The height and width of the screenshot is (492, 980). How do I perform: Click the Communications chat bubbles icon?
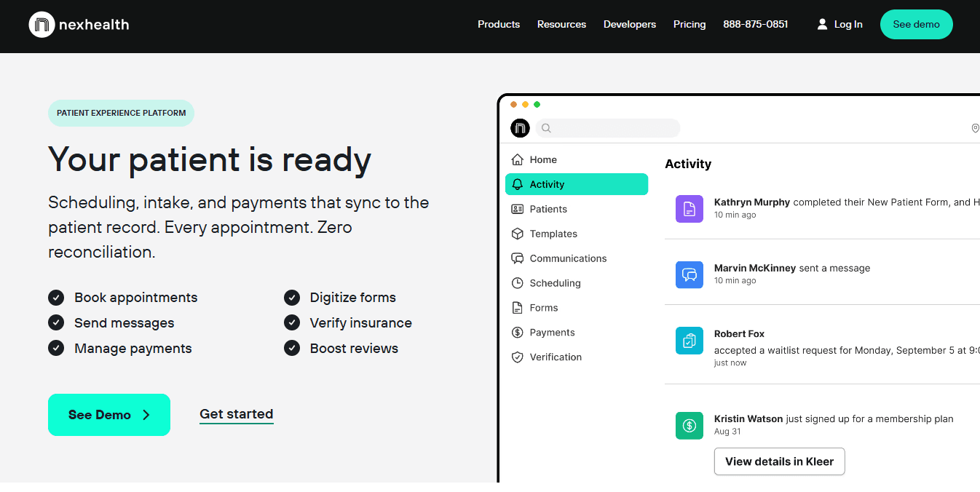tap(517, 258)
